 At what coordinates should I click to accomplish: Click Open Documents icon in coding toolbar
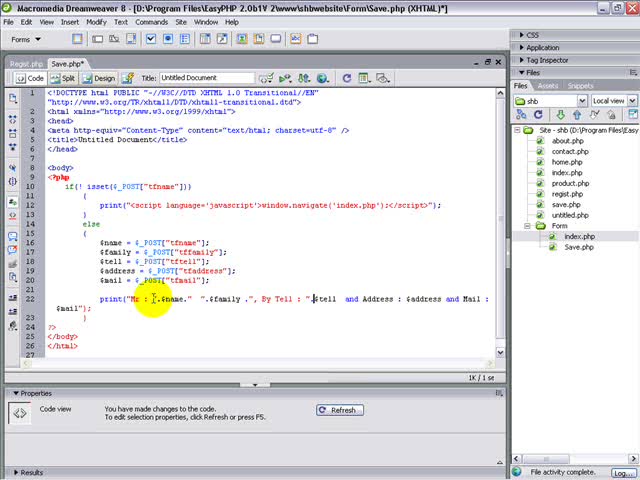pyautogui.click(x=12, y=99)
